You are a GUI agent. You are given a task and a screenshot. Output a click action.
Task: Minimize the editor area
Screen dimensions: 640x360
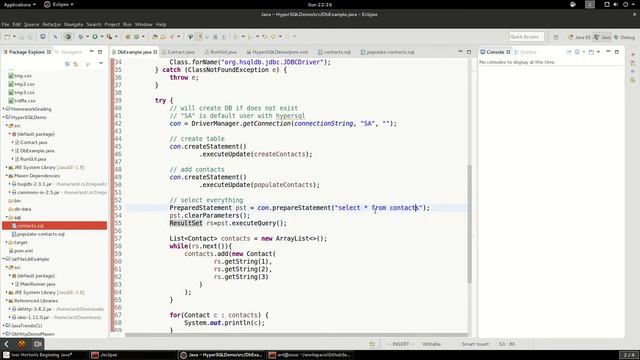[460, 52]
